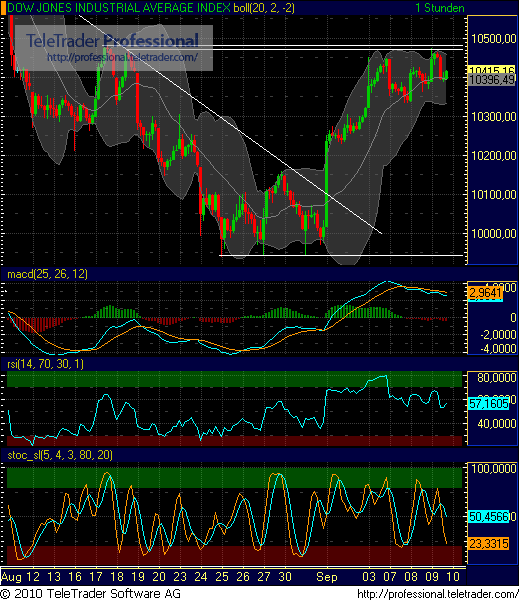This screenshot has height=603, width=519.
Task: Click the 10000,00 price axis label
Action: [494, 233]
